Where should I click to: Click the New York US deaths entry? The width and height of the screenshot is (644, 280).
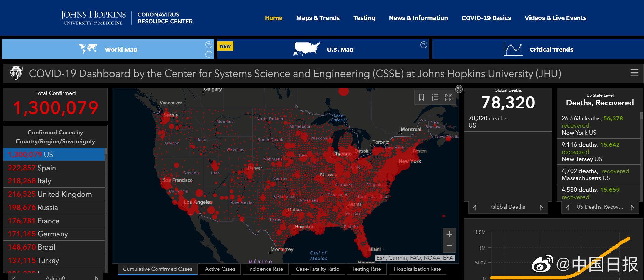click(x=599, y=125)
